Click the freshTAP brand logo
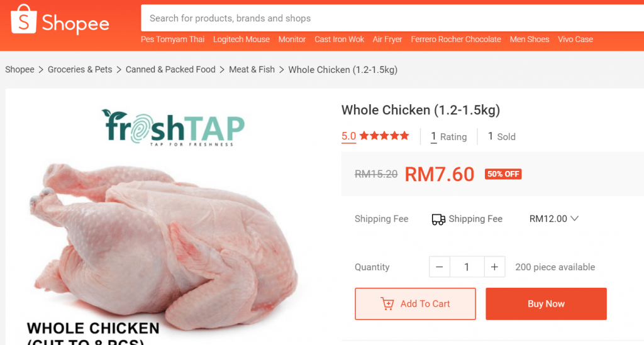Screen dimensions: 644x345 [x=173, y=128]
